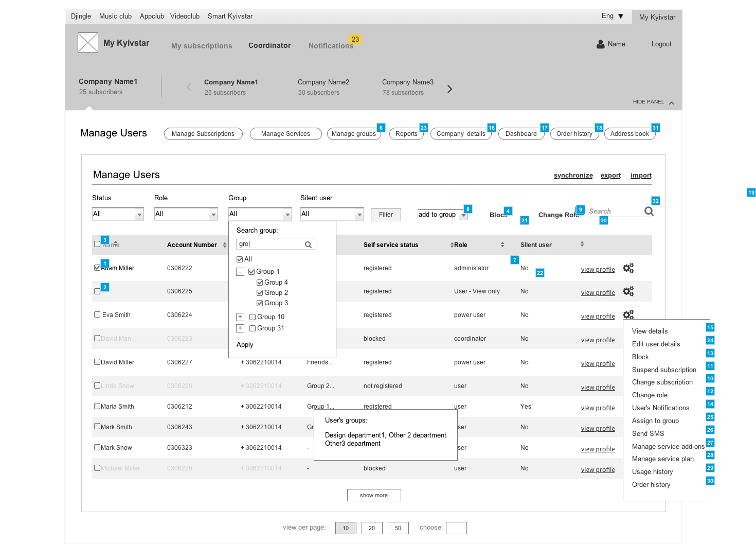This screenshot has height=544, width=756.
Task: Click the user profile icon next to Name
Action: click(x=600, y=44)
